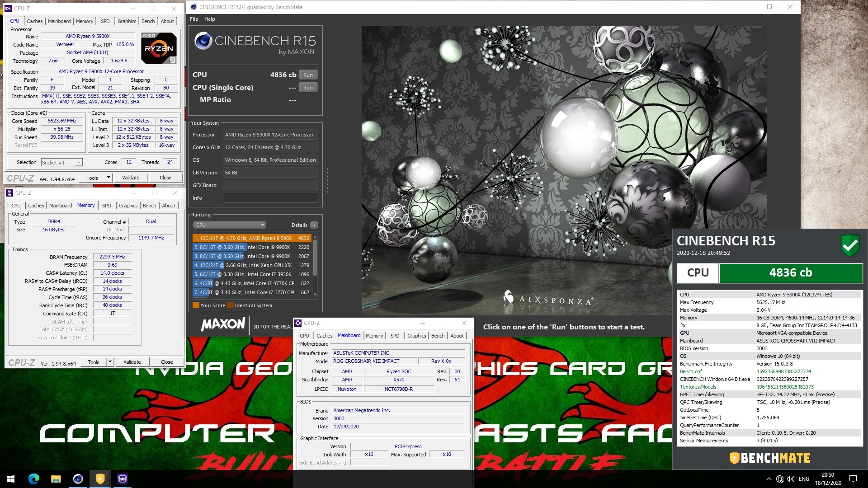Select BenchMate shield icon on the taskbar
Viewport: 868px width, 488px height.
click(x=100, y=479)
